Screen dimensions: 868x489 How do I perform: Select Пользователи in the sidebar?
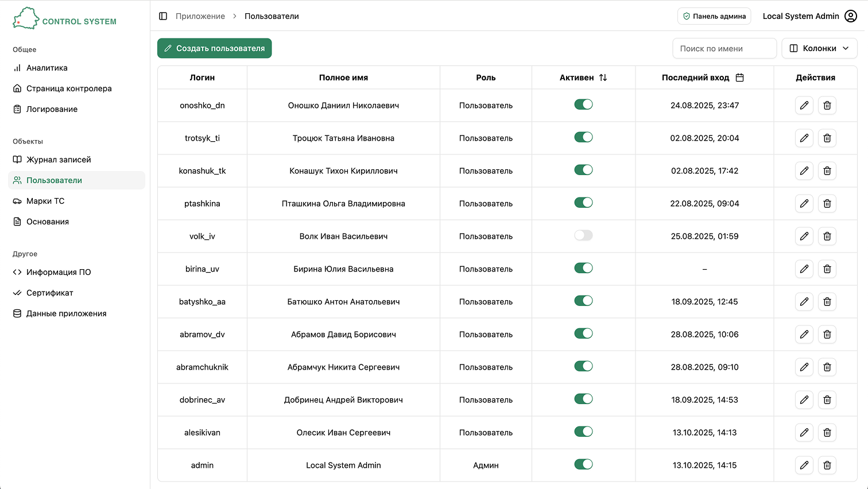(76, 180)
